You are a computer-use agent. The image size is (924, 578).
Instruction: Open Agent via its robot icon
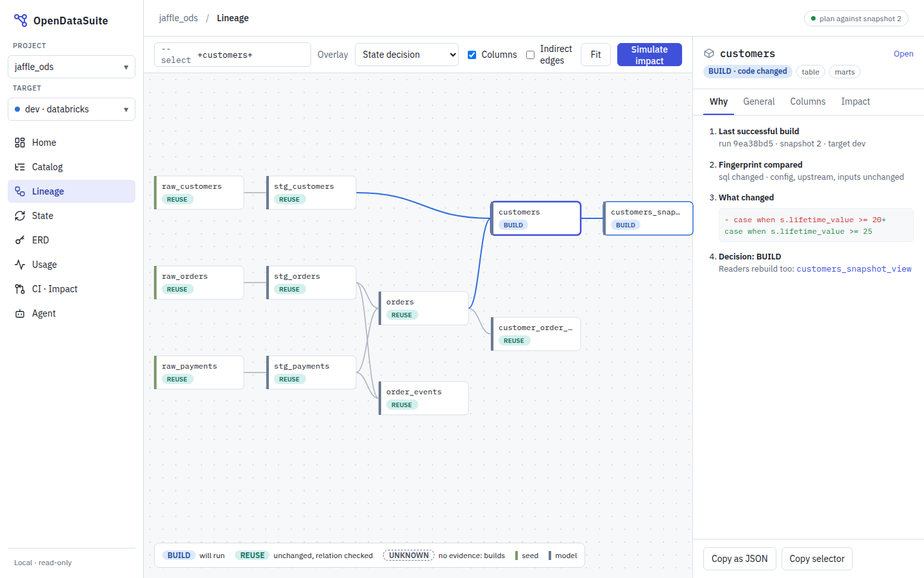(20, 313)
